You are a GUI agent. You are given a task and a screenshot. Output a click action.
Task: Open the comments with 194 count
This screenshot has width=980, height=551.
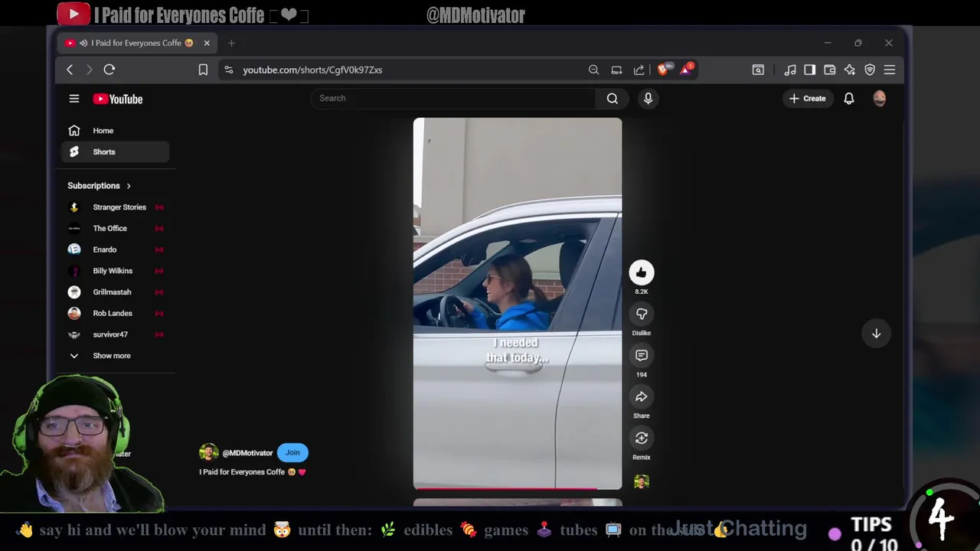(x=642, y=355)
